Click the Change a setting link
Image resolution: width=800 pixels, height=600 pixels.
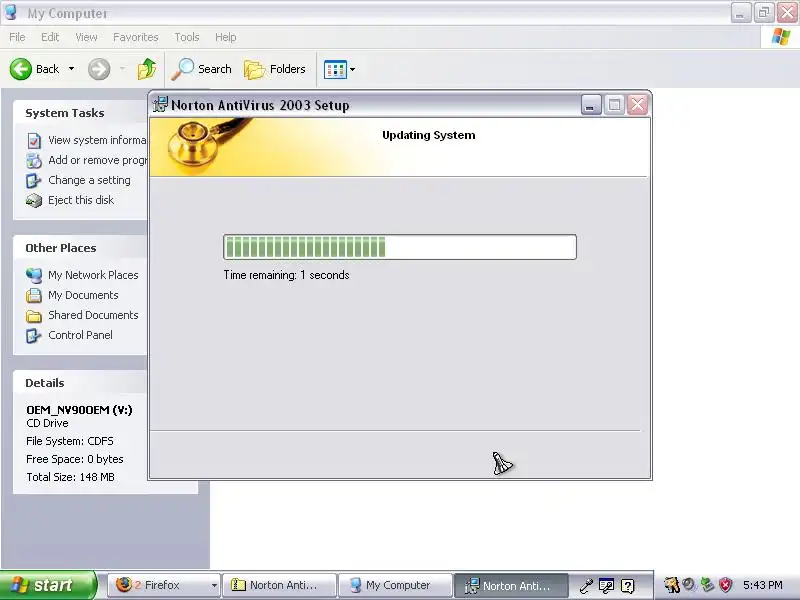pyautogui.click(x=89, y=180)
